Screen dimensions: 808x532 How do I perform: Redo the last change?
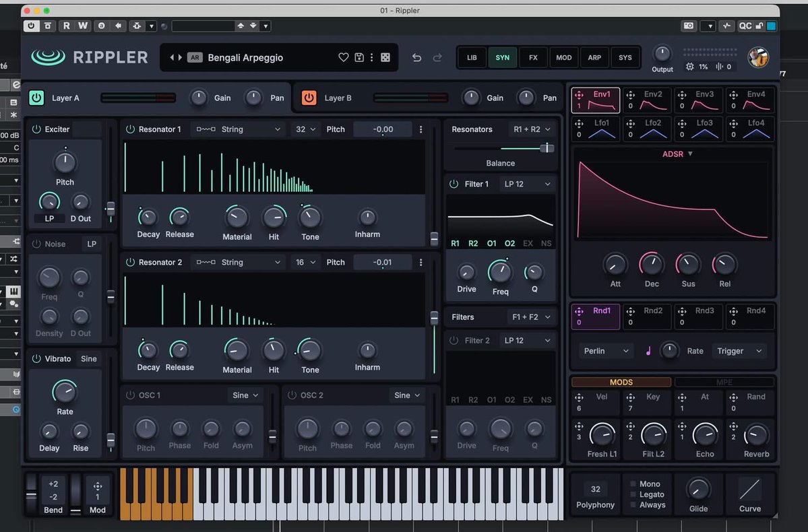[x=437, y=58]
